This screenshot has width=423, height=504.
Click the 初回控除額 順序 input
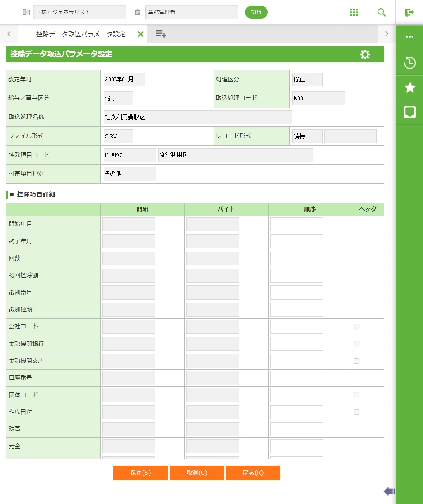(297, 276)
